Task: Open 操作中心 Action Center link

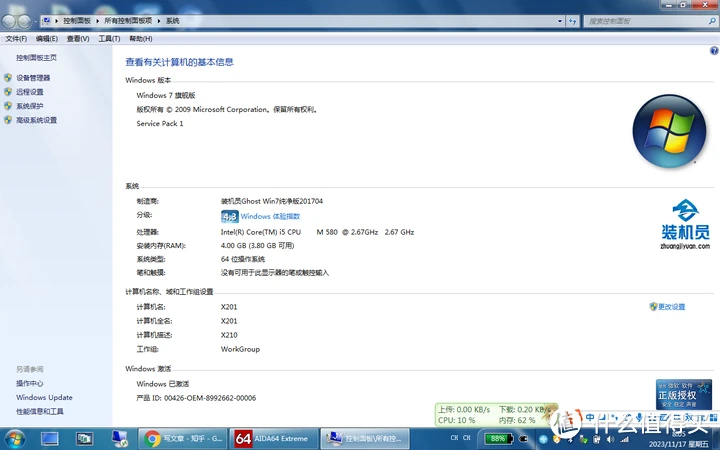Action: (29, 383)
